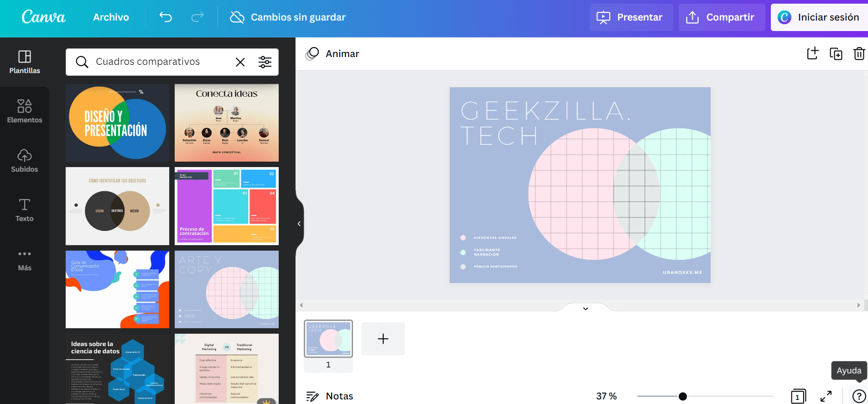
Task: Open the Archivo menu
Action: 111,17
